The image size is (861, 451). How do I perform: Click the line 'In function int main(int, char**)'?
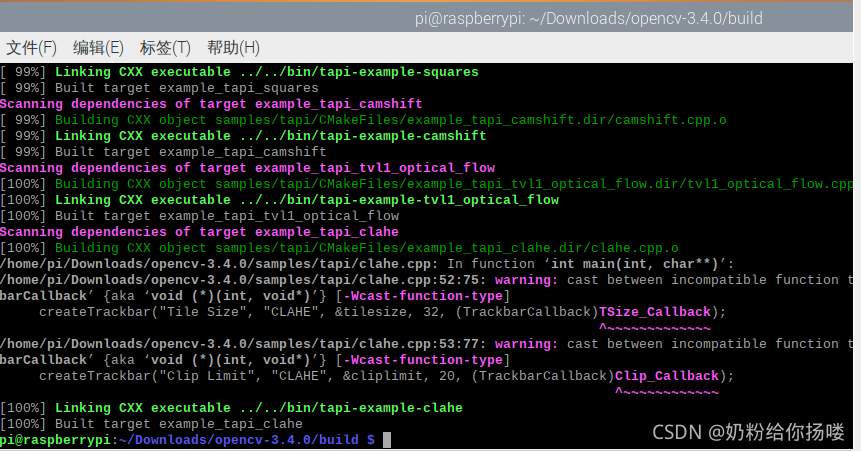tap(367, 264)
